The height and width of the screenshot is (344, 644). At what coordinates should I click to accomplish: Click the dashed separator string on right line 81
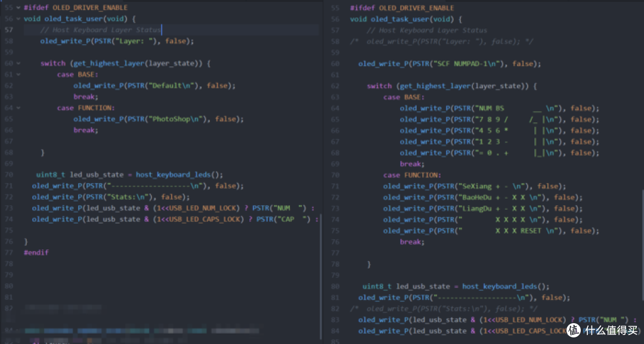[481, 297]
